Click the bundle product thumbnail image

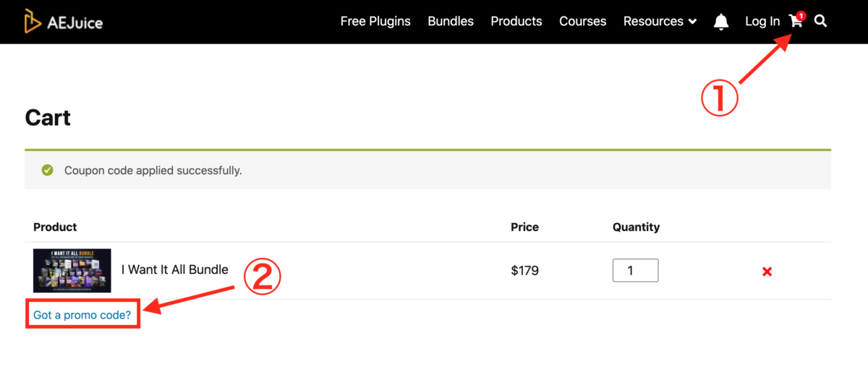coord(72,271)
